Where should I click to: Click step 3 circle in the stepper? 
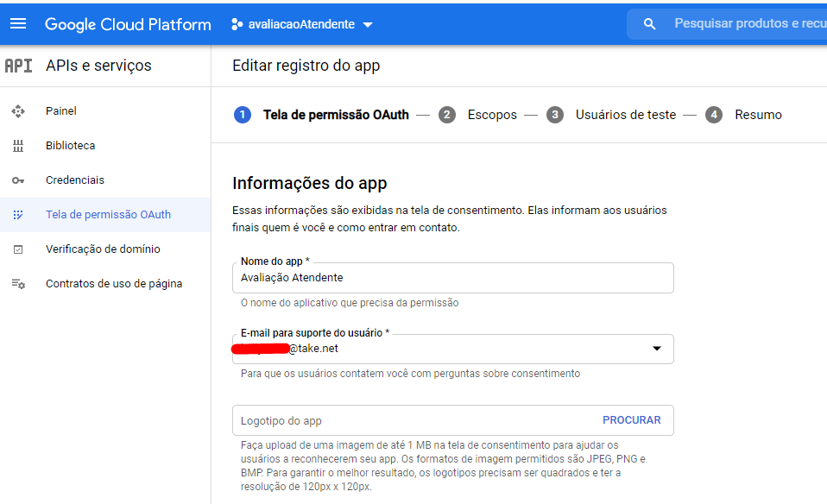(555, 115)
